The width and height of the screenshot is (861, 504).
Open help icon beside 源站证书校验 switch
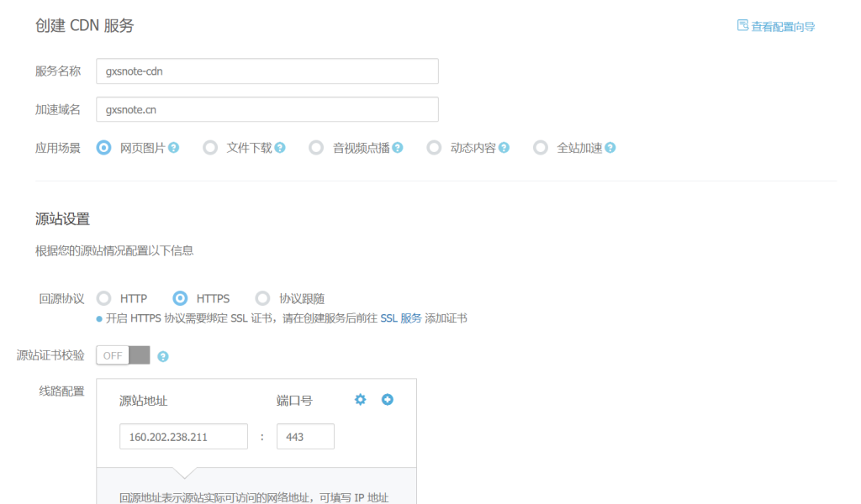tap(162, 356)
